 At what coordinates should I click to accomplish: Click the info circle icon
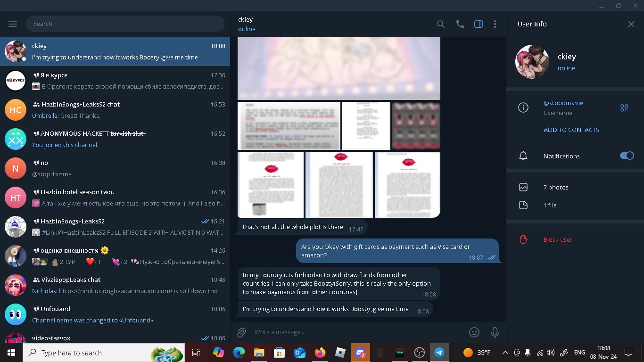523,107
